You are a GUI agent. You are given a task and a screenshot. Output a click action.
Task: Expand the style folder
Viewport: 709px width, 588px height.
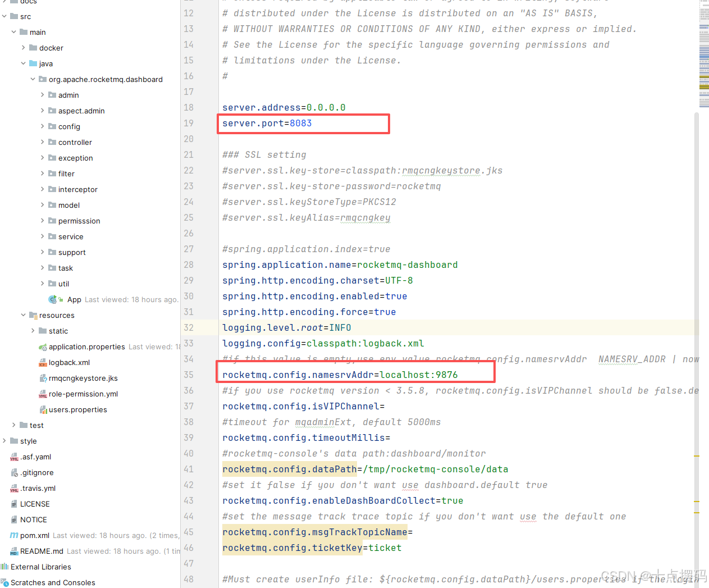[4, 441]
